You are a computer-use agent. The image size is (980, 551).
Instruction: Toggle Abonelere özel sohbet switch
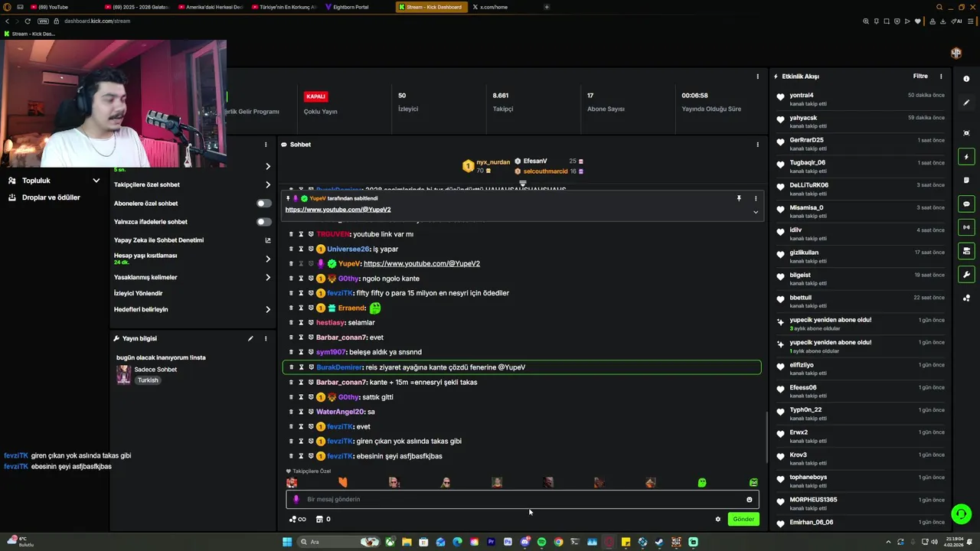click(x=263, y=204)
